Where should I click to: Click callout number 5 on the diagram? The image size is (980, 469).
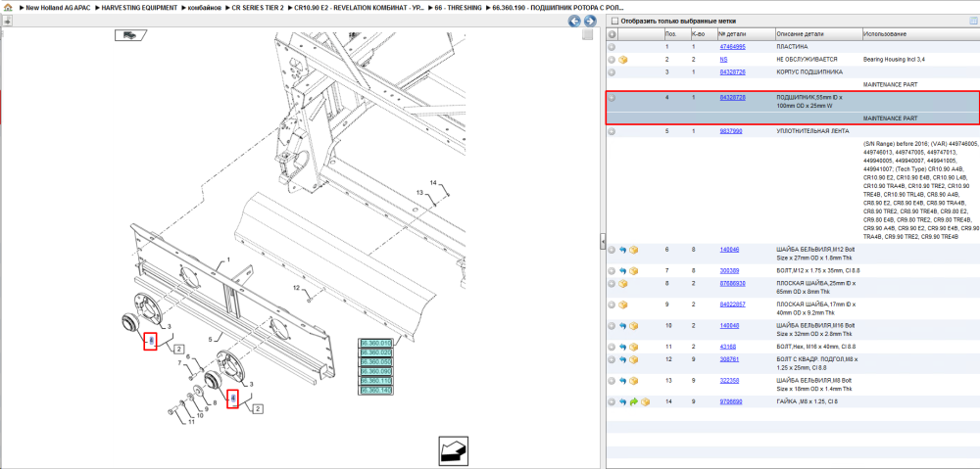[x=212, y=340]
